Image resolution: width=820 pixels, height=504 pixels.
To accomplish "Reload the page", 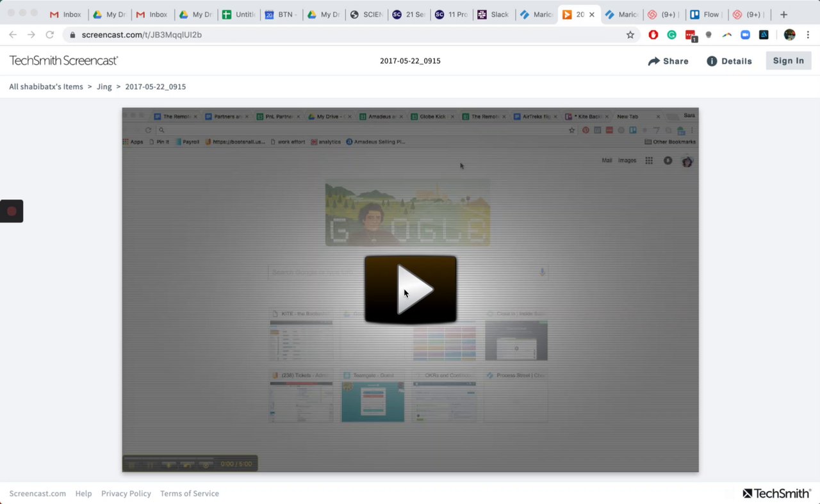I will click(x=49, y=35).
